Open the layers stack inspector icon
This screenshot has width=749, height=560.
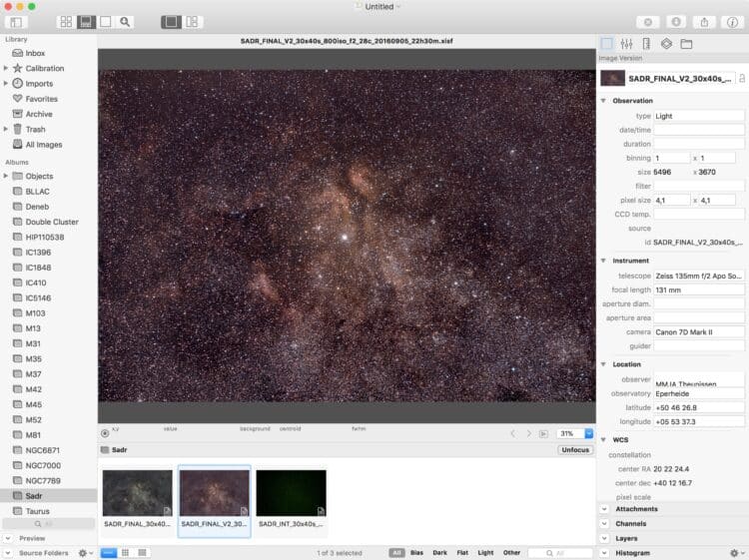tap(666, 44)
